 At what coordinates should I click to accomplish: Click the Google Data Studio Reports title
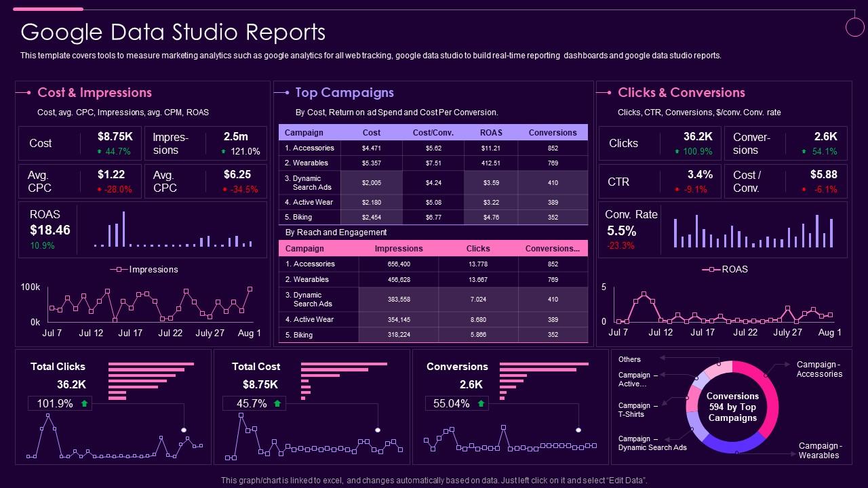(x=174, y=32)
